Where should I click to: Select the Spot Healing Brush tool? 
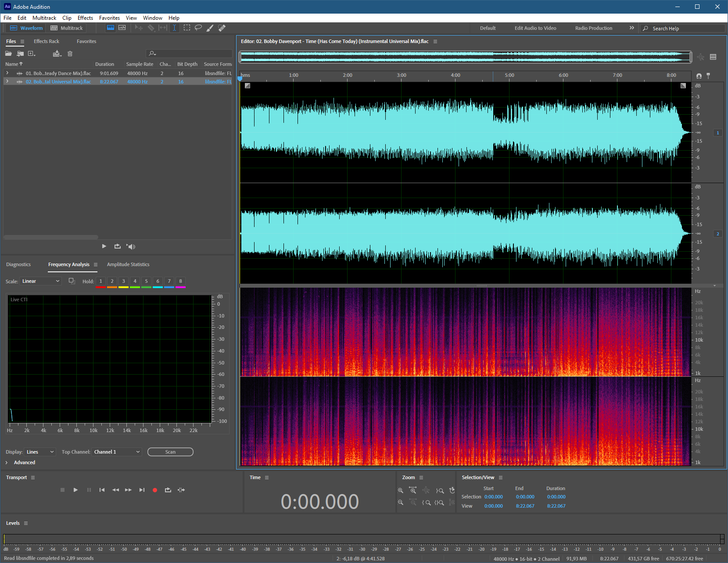[x=222, y=28]
